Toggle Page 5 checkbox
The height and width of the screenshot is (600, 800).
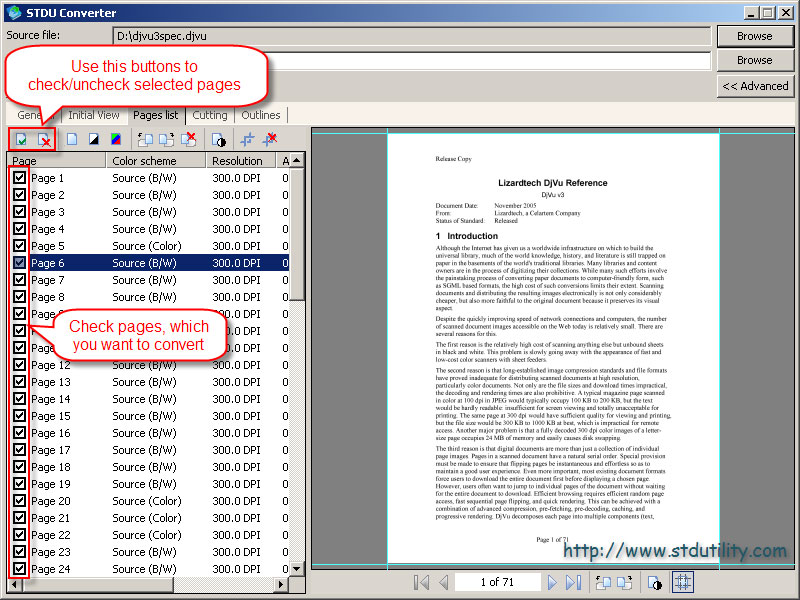point(19,246)
